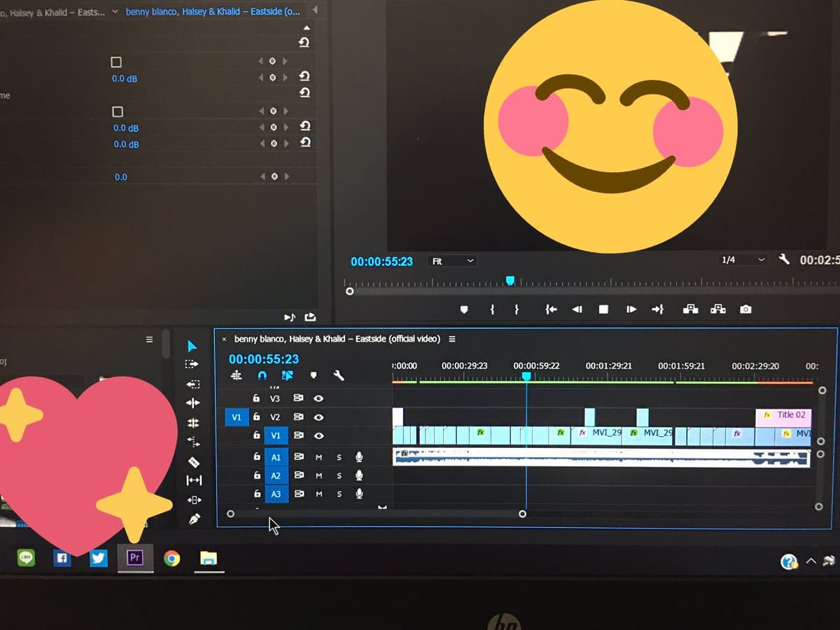Click the Lift button in Program monitor
840x630 pixels.
tap(690, 309)
